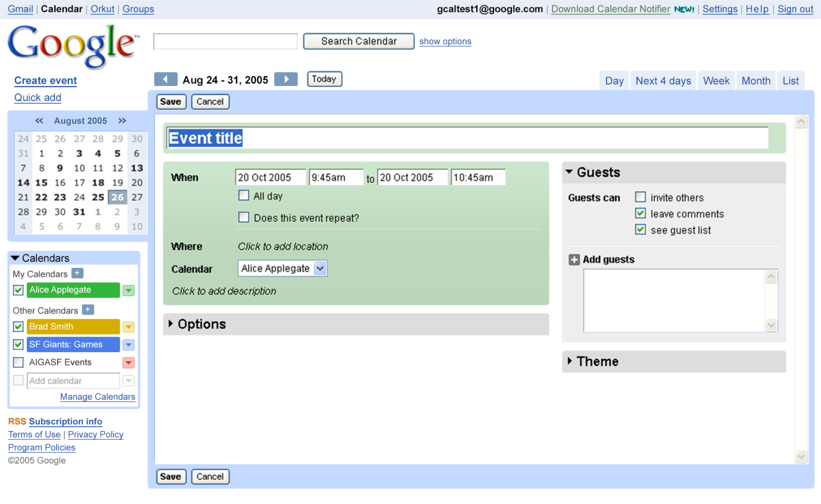Show previous month in mini calendar
This screenshot has height=504, width=821.
coord(39,121)
